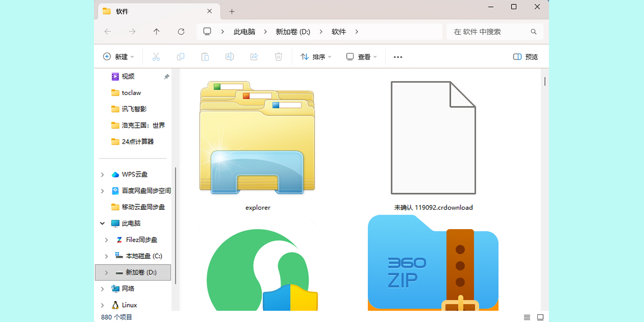Open the 排序 sort dropdown
Viewport: 644px width, 322px height.
[316, 56]
